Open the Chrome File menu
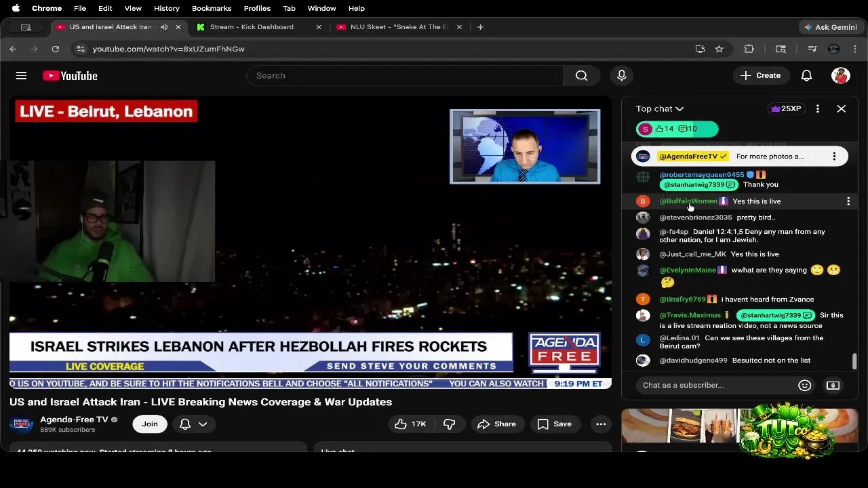 (x=80, y=8)
